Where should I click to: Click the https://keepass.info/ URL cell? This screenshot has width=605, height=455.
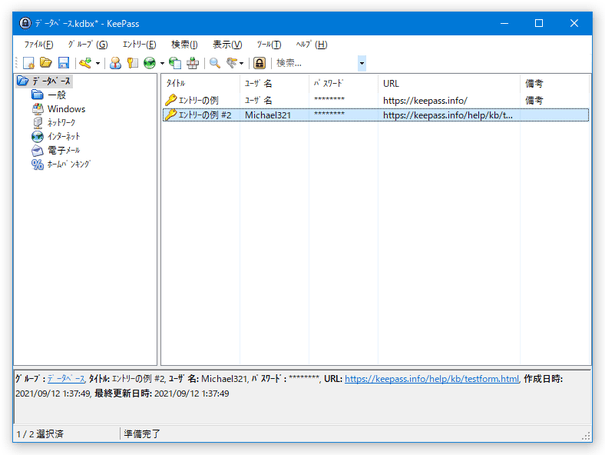(x=425, y=101)
